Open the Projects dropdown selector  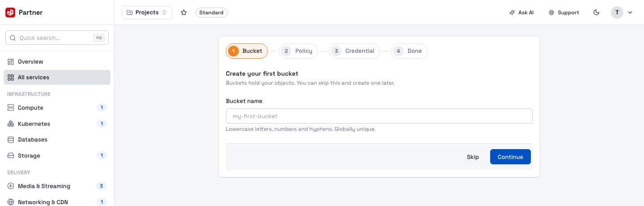tap(147, 13)
